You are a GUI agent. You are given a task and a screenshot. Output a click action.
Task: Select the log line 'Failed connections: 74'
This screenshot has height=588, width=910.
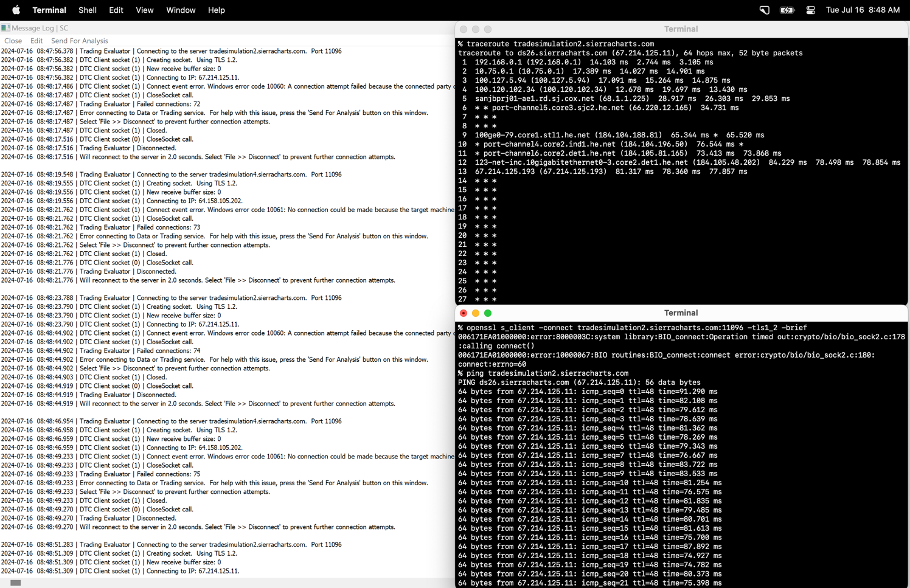point(101,351)
